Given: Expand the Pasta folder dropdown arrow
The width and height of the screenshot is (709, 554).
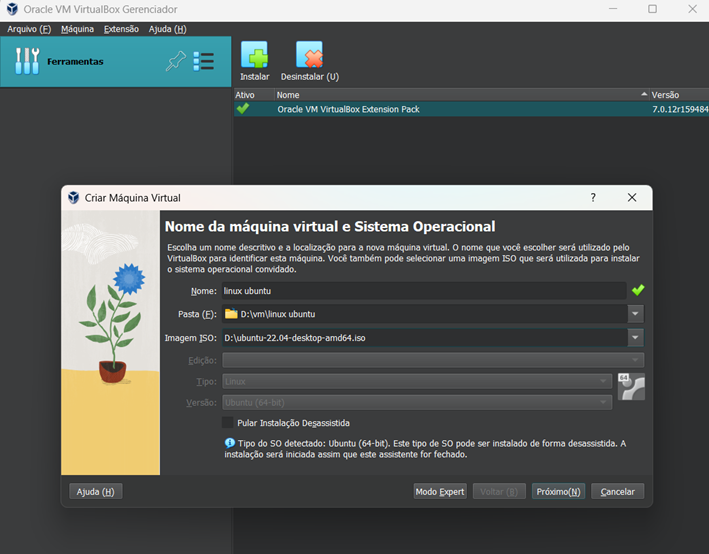Looking at the screenshot, I should tap(635, 314).
